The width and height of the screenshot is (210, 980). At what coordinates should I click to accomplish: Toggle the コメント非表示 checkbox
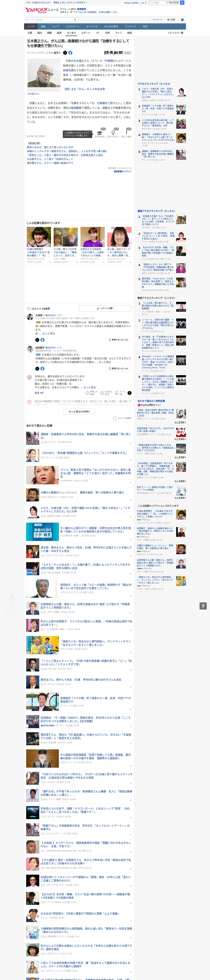tap(115, 418)
